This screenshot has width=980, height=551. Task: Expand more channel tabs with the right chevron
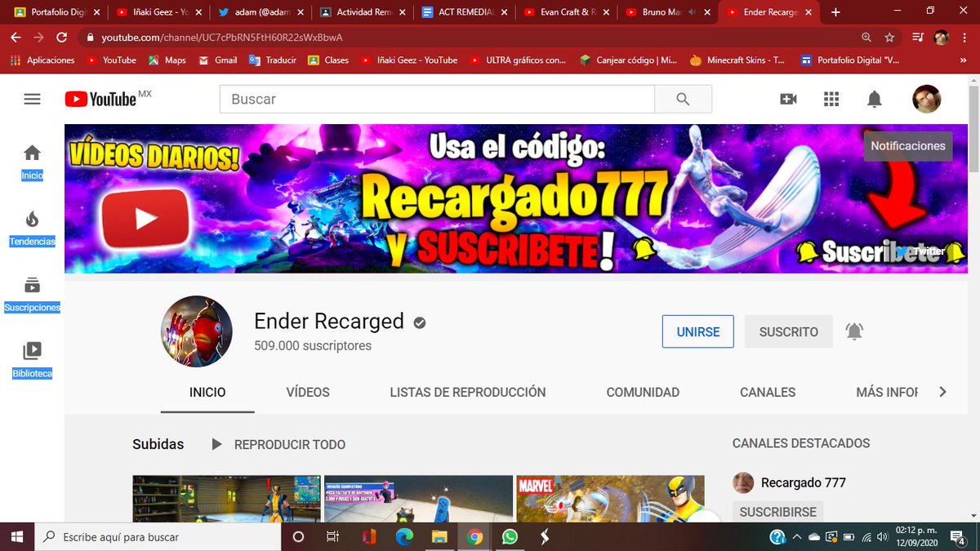pyautogui.click(x=942, y=392)
